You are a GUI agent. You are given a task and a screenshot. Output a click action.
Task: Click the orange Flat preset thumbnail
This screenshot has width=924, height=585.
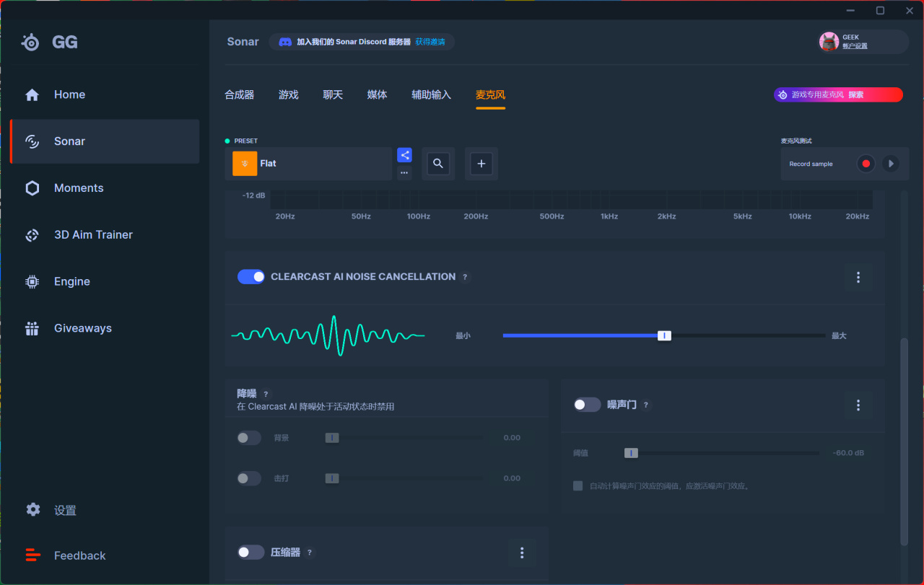click(x=245, y=164)
